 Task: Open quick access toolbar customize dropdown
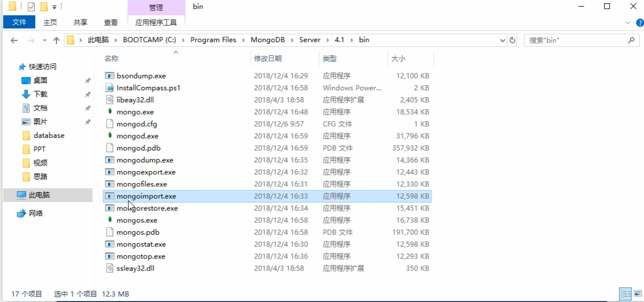click(x=54, y=7)
